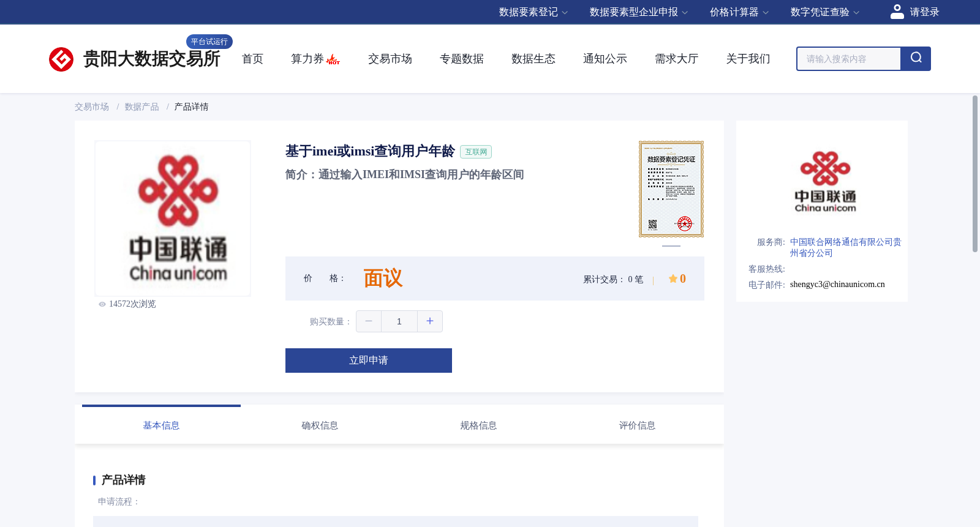The height and width of the screenshot is (527, 980).
Task: Open the 关于我们 menu item
Action: click(x=748, y=59)
